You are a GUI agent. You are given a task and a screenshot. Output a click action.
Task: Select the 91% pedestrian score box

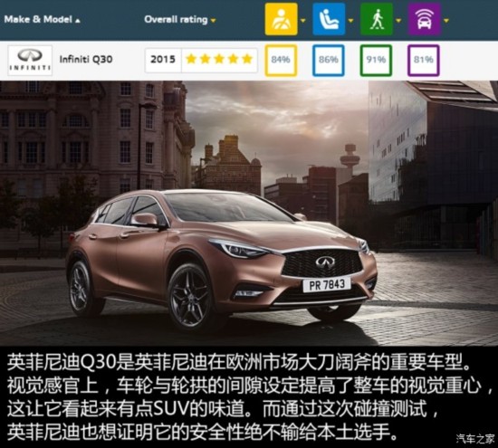coord(376,61)
